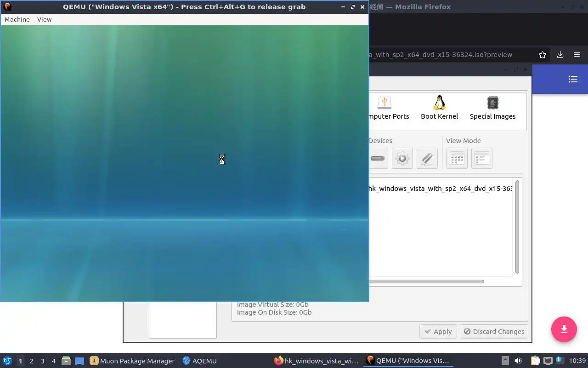Switch to list View Mode
588x368 pixels.
pos(481,158)
